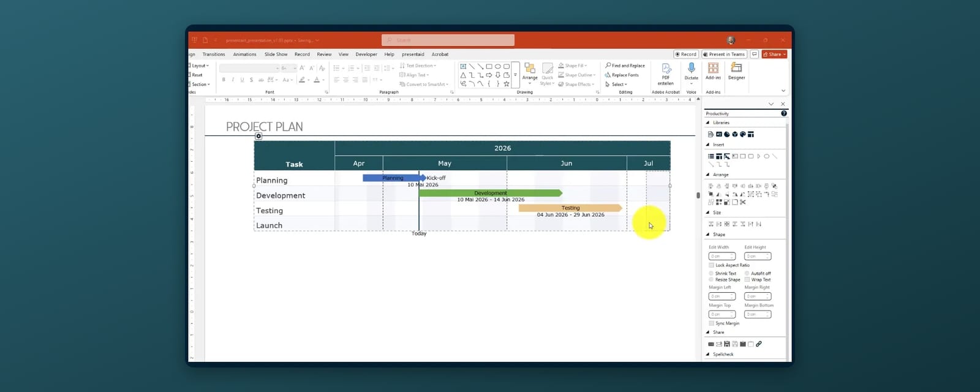Click Find and Replace
The width and height of the screenshot is (980, 392).
click(625, 66)
